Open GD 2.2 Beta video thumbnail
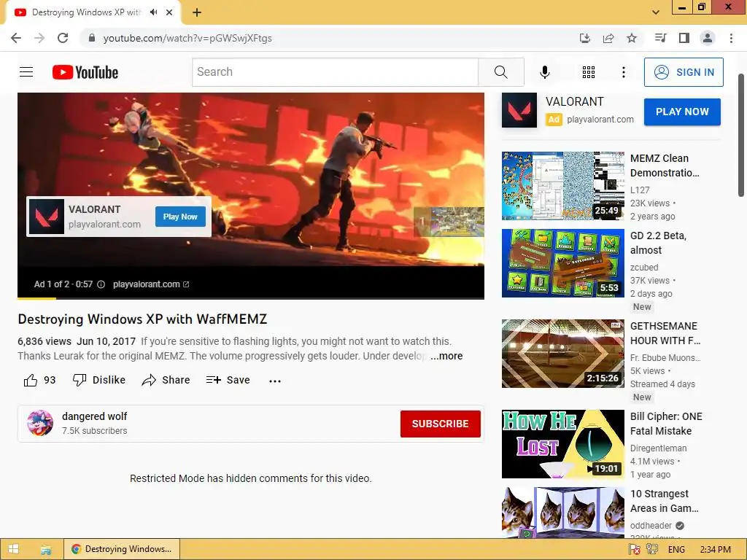The image size is (747, 560). pyautogui.click(x=562, y=262)
